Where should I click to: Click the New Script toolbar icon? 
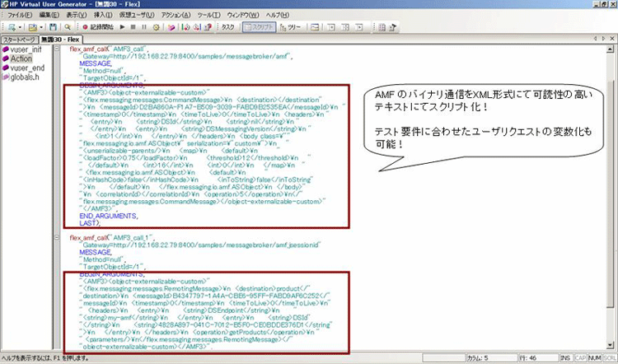pyautogui.click(x=12, y=27)
